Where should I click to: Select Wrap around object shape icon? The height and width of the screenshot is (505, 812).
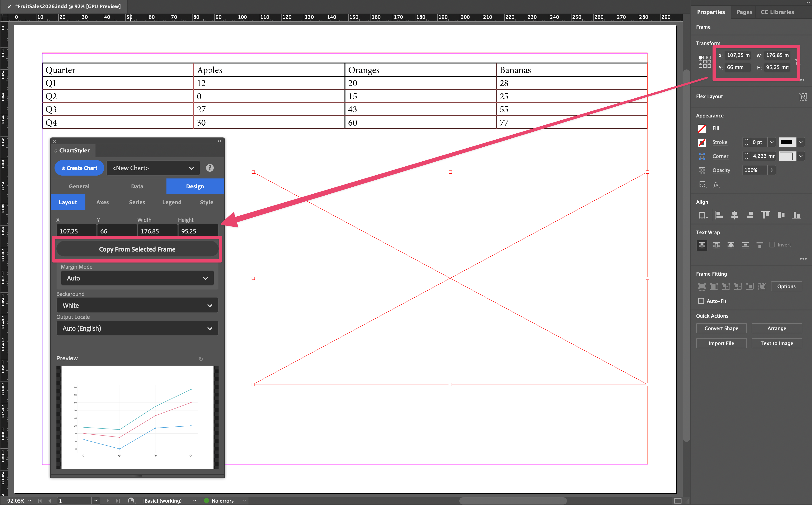tap(731, 245)
